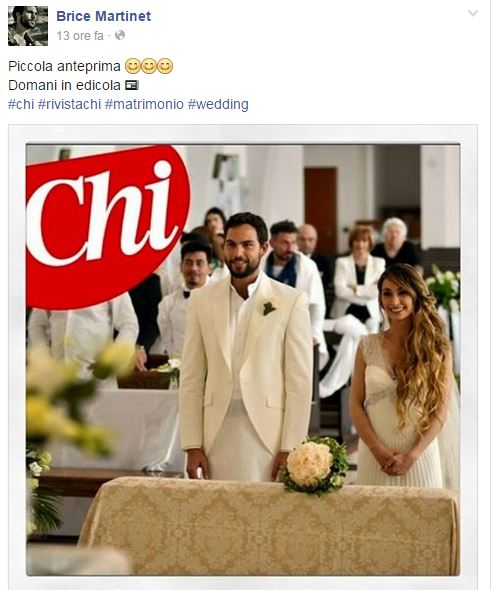Click the middle smiling emoji
Image resolution: width=491 pixels, height=590 pixels.
click(149, 66)
